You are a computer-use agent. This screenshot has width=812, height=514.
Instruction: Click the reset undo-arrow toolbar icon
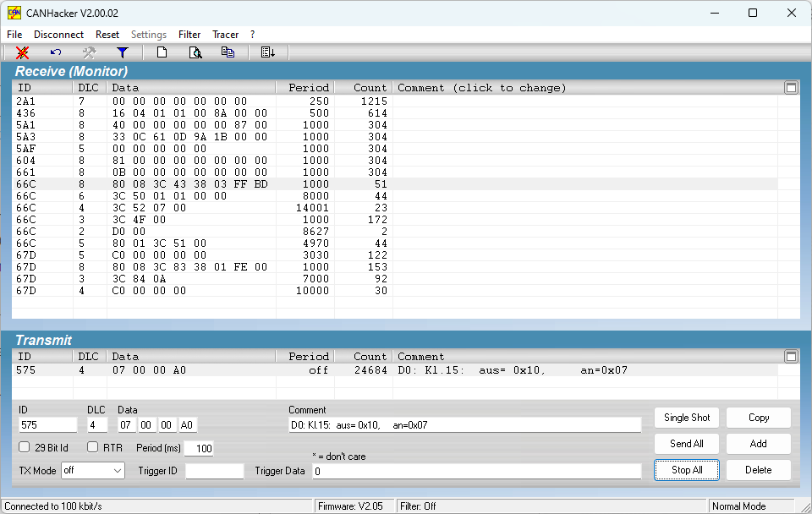(56, 52)
